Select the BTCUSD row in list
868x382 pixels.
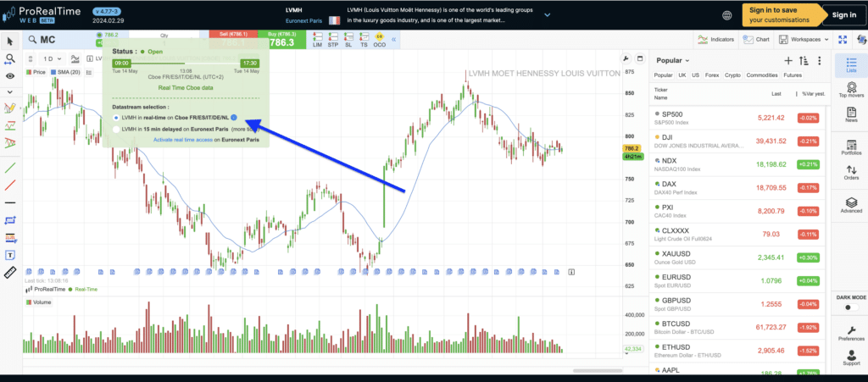pos(738,327)
